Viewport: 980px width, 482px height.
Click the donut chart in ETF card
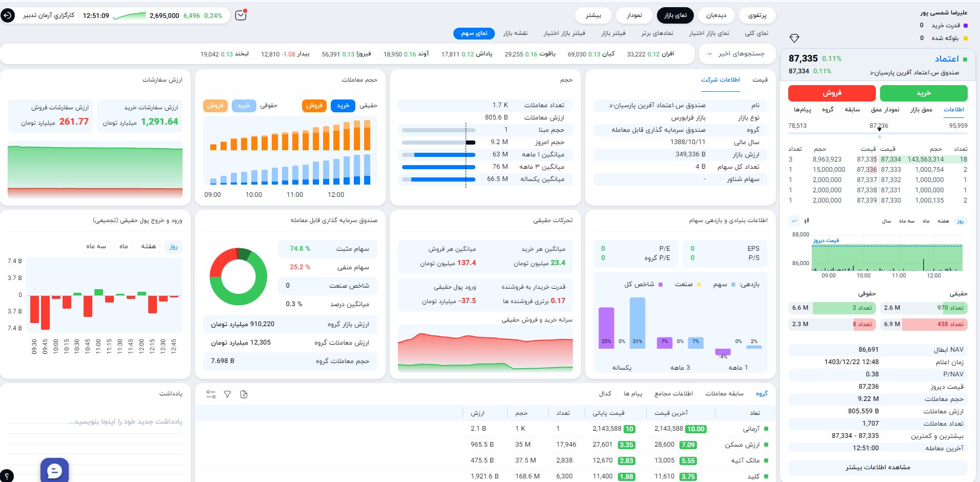pos(238,276)
